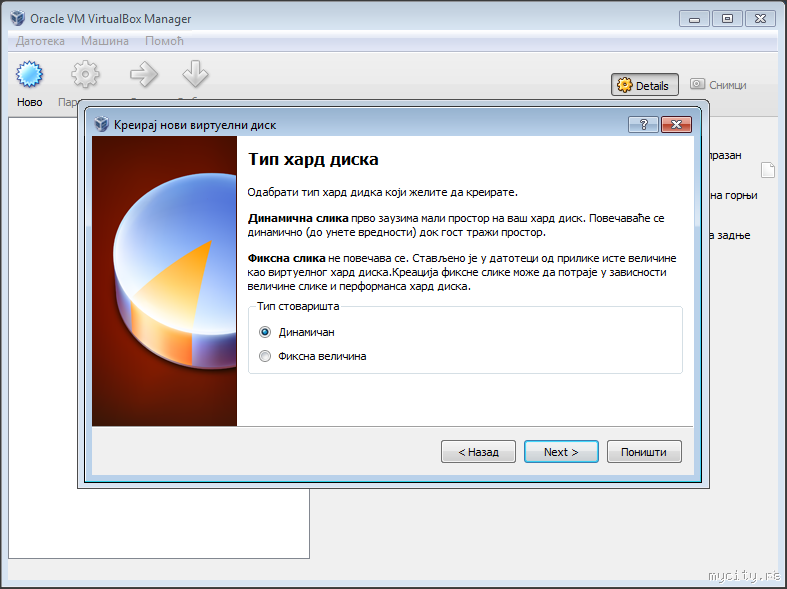
Task: Click the disk pie chart wizard image
Action: click(165, 281)
